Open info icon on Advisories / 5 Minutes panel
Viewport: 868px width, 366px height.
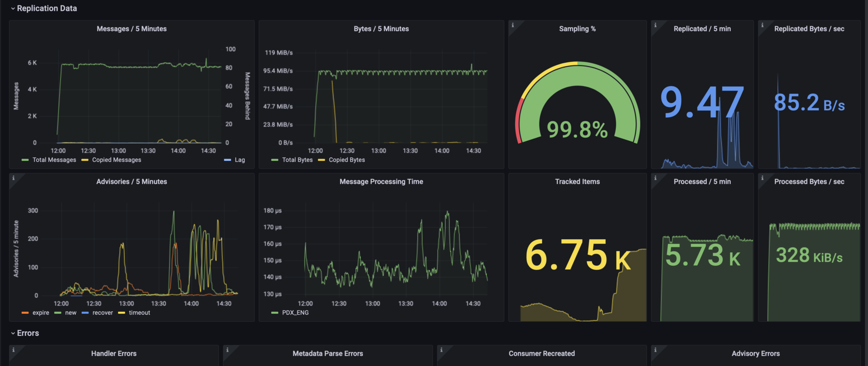click(13, 178)
